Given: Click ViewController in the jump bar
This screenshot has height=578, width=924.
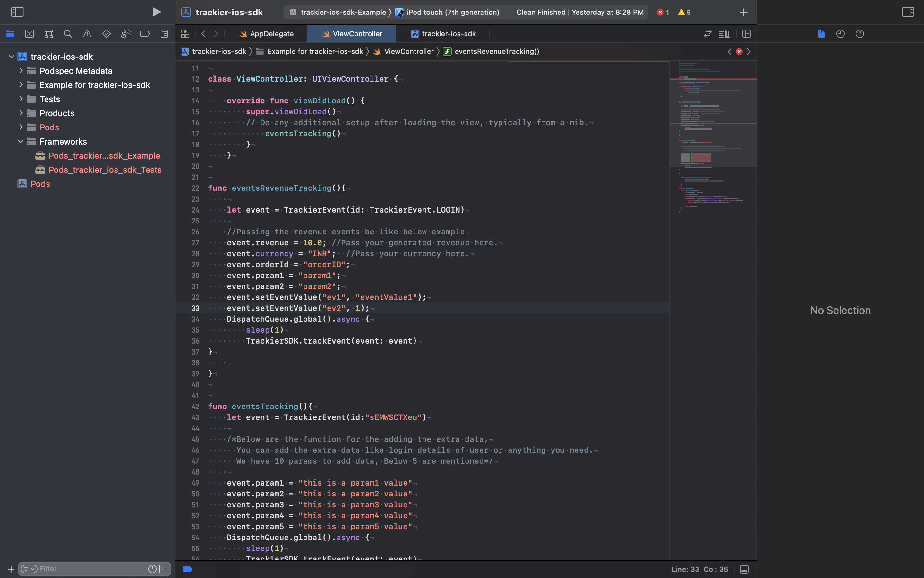Looking at the screenshot, I should tap(403, 51).
